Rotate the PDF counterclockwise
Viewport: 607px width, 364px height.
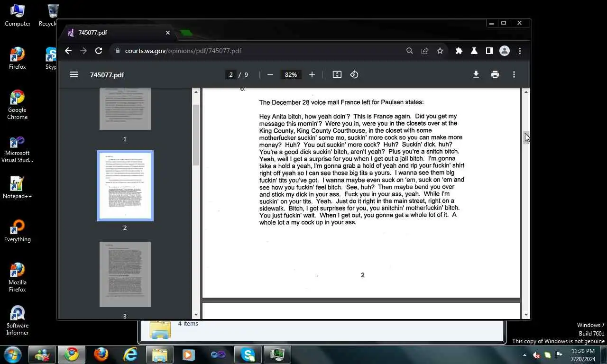coord(354,74)
